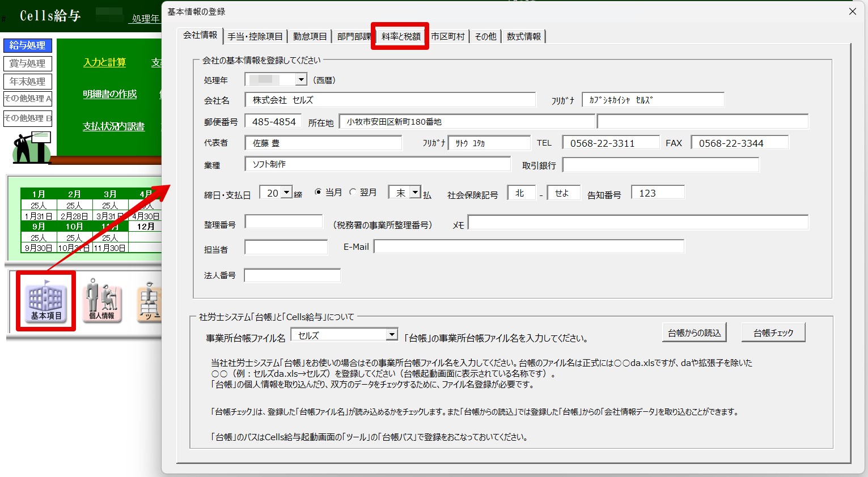
Task: Close the 基本情報の登録 dialog
Action: coord(852,11)
